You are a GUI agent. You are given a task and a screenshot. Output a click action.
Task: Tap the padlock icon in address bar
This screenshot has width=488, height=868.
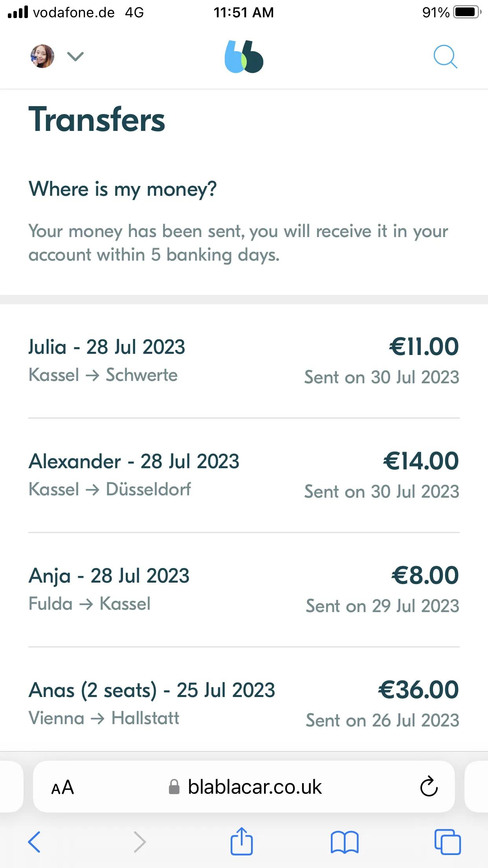[174, 787]
